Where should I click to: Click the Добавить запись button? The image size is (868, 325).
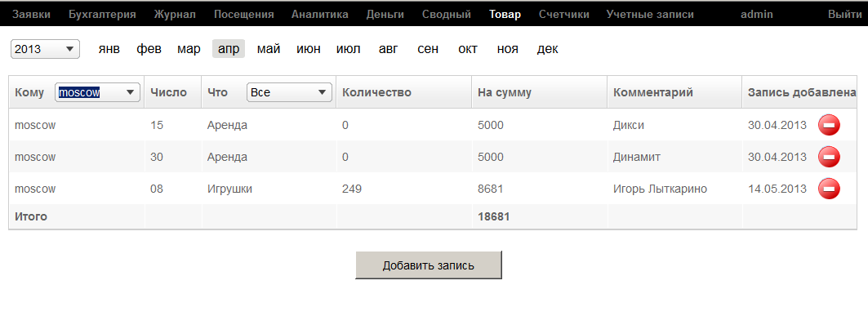tap(429, 265)
